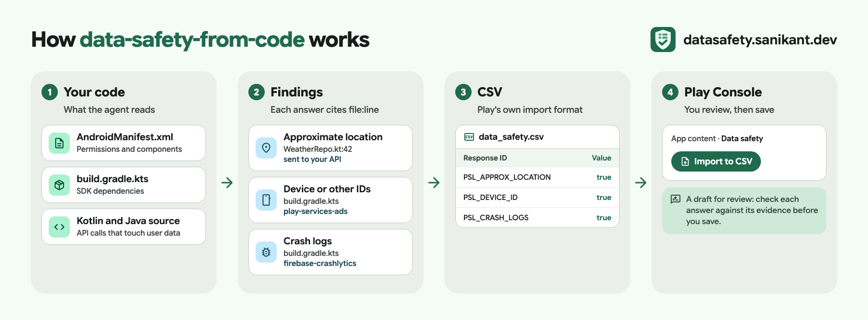Image resolution: width=868 pixels, height=320 pixels.
Task: Click the WeatherRepo.kt:42 citation
Action: click(x=318, y=149)
